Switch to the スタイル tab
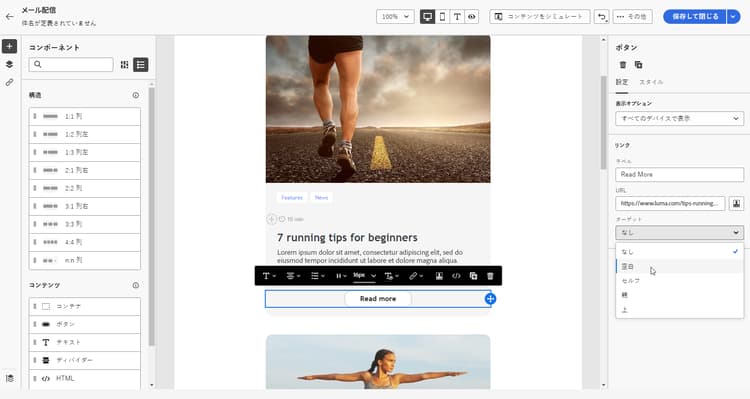Viewport: 750px width, 399px height. 651,82
